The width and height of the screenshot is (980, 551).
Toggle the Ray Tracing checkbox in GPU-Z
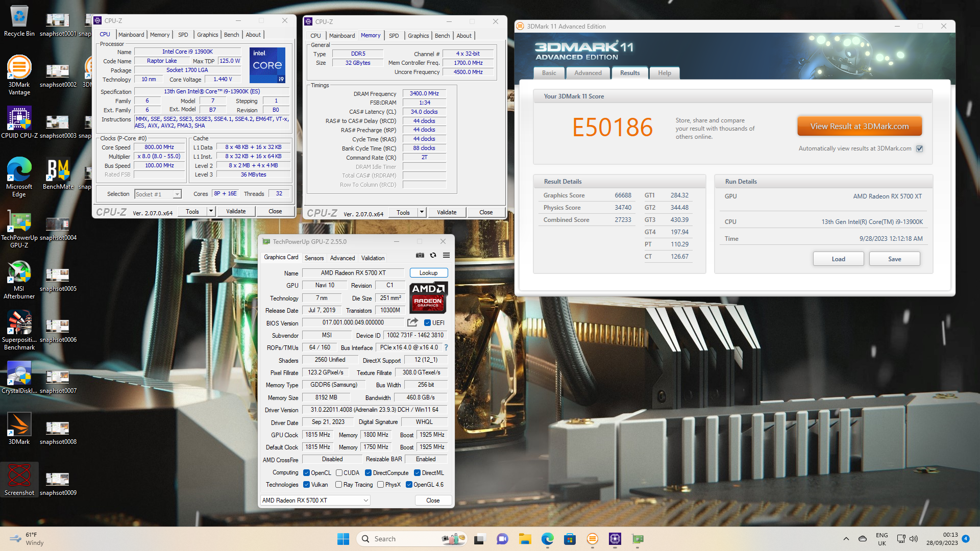[339, 485]
